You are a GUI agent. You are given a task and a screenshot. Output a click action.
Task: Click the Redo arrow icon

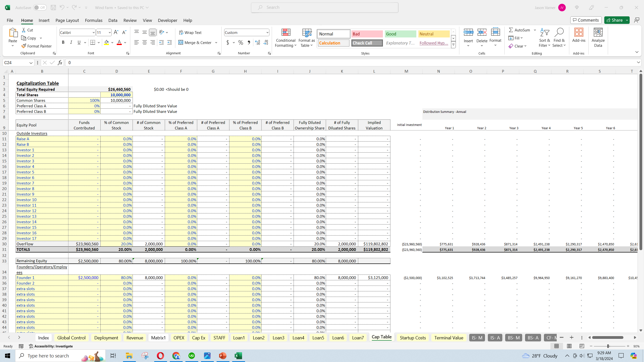[x=74, y=8]
